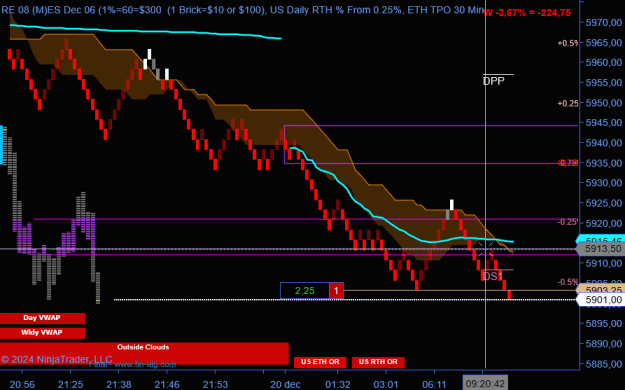Click the 5895,00 price axis label
This screenshot has height=390, width=625.
click(x=604, y=323)
